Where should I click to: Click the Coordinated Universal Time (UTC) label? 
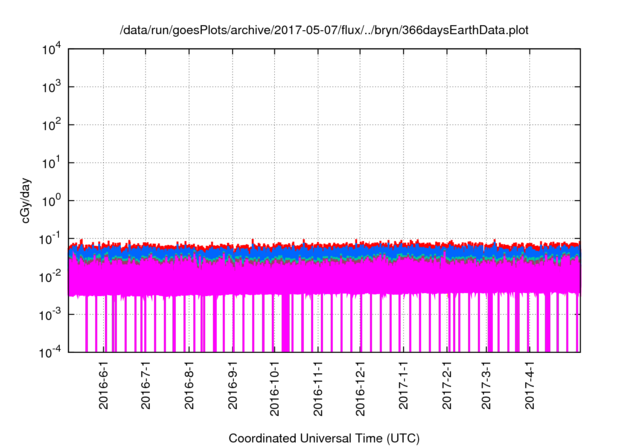click(324, 438)
